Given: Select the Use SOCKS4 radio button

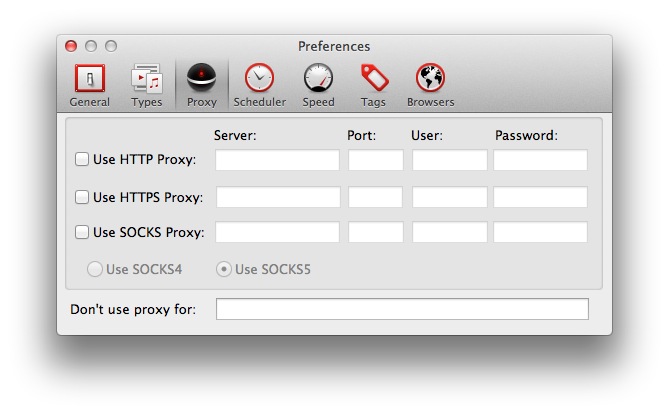Looking at the screenshot, I should 95,269.
